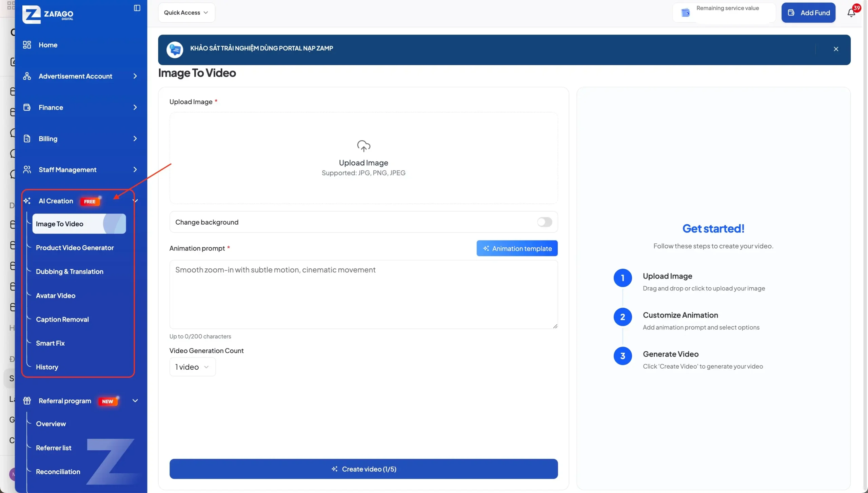Select Image To Video menu item
This screenshot has width=868, height=493.
[79, 224]
